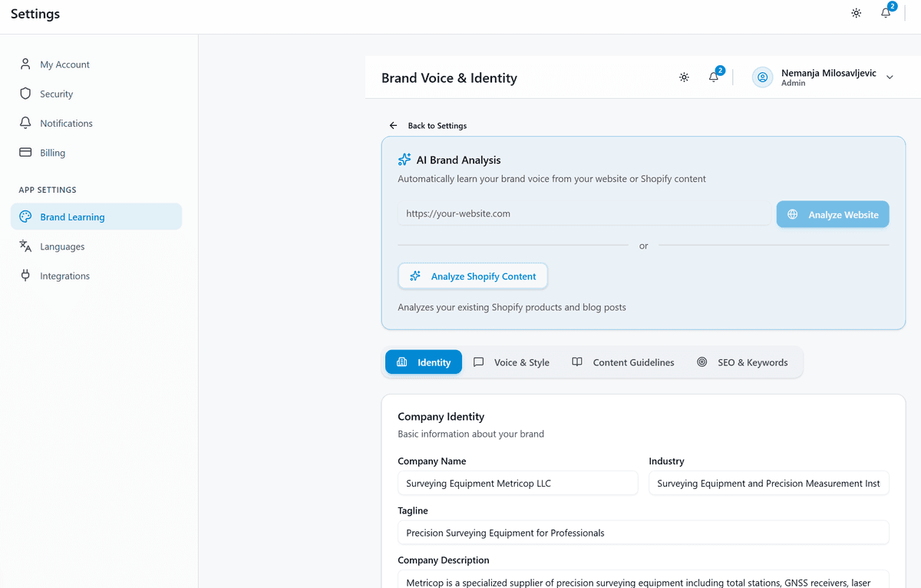This screenshot has height=588, width=921.
Task: Expand the Industry field to view full text
Action: 768,483
